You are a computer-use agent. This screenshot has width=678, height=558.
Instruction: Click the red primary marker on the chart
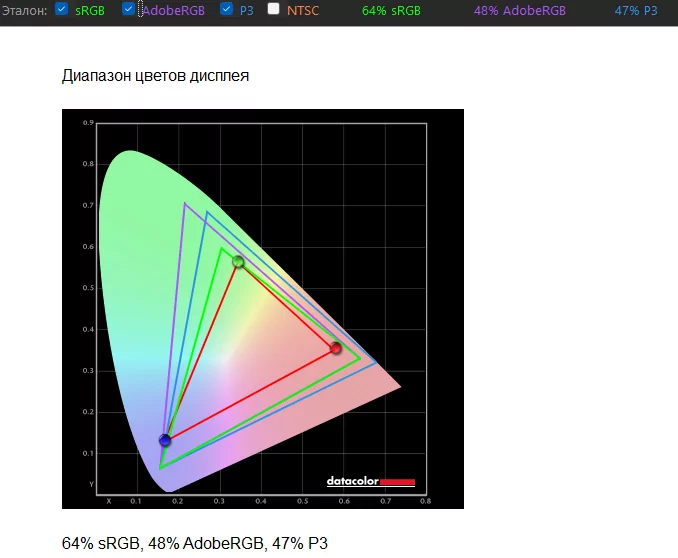336,348
